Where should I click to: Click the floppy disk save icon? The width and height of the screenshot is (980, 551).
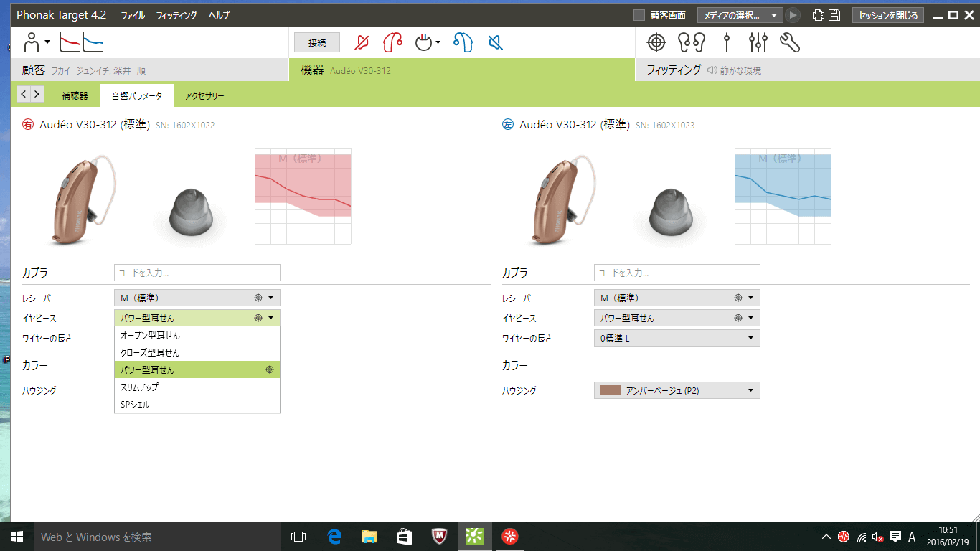pyautogui.click(x=834, y=15)
